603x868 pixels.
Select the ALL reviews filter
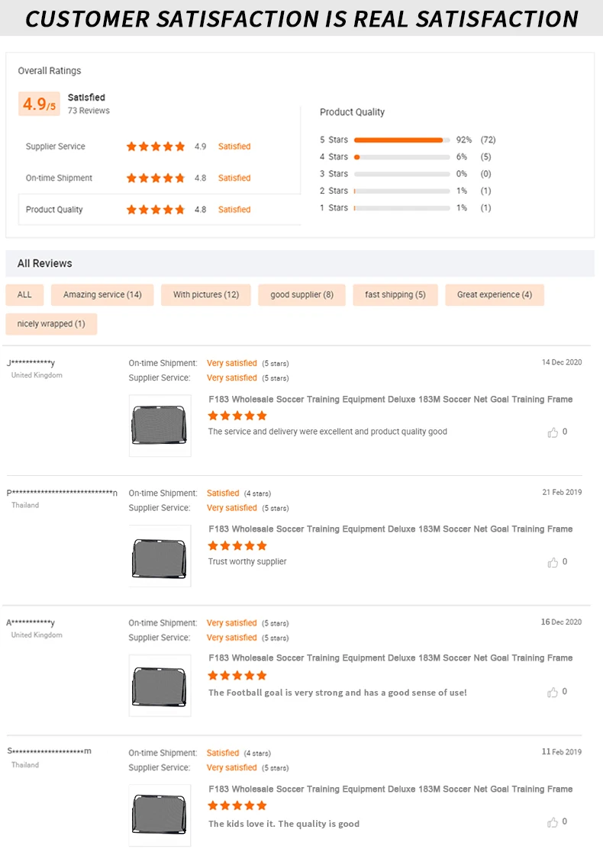click(x=24, y=295)
